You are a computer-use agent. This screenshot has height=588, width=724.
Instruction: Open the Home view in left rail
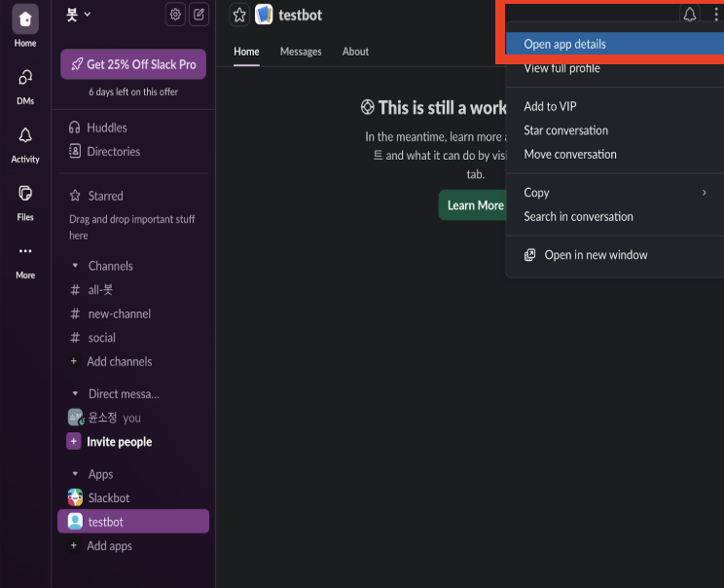click(25, 25)
